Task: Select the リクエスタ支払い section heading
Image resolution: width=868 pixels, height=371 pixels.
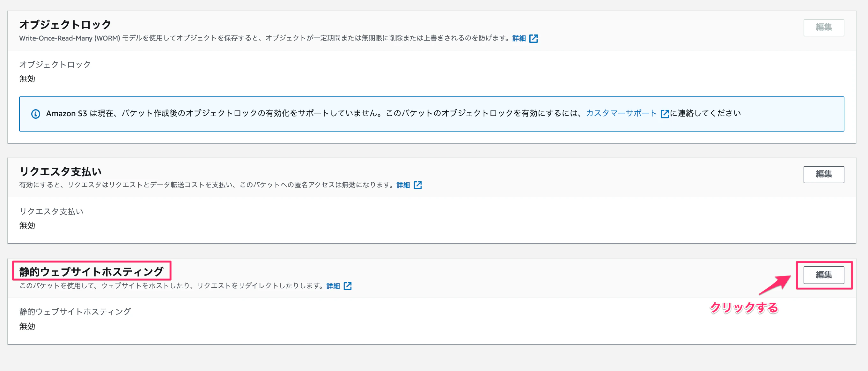Action: tap(60, 171)
